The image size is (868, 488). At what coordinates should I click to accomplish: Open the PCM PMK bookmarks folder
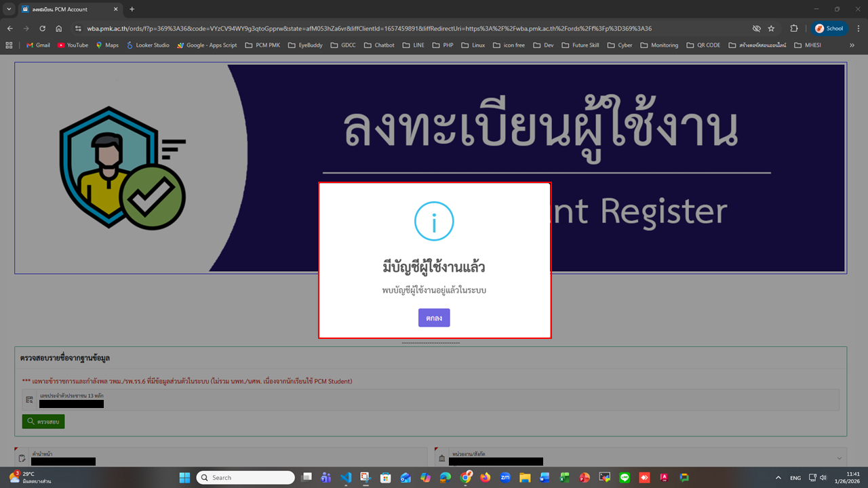click(262, 45)
